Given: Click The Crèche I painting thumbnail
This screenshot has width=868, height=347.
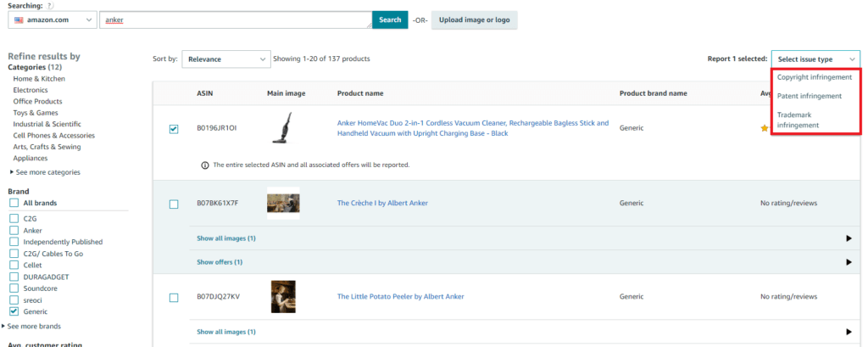Looking at the screenshot, I should pyautogui.click(x=283, y=203).
